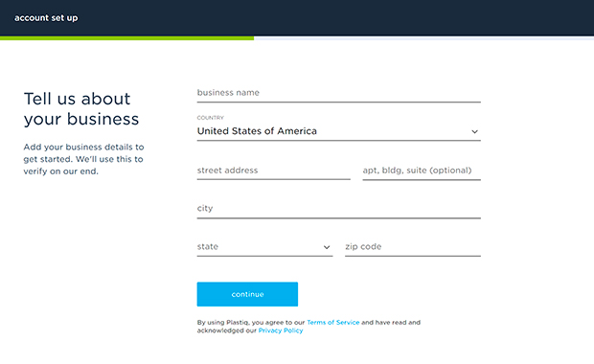The width and height of the screenshot is (594, 364).
Task: Click the blue continue button
Action: point(247,294)
